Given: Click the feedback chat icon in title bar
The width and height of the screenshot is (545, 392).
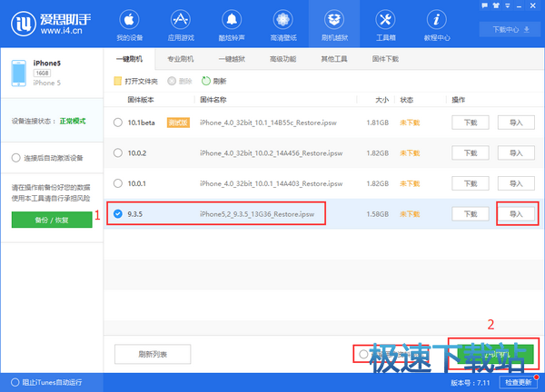Looking at the screenshot, I should (x=485, y=5).
